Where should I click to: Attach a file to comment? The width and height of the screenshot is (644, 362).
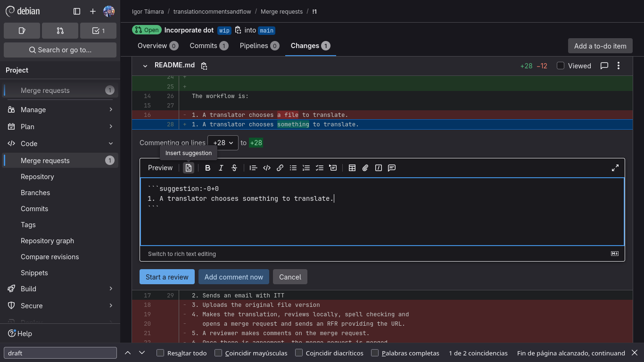pyautogui.click(x=365, y=168)
